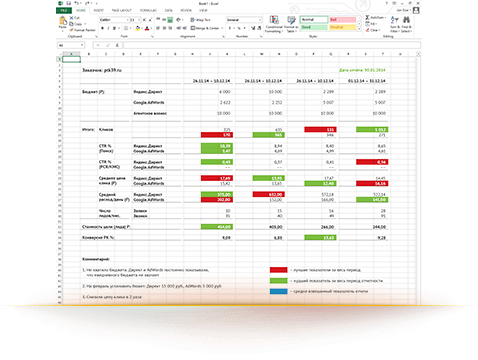This screenshot has width=478, height=360.
Task: Open Sort & Filter menu
Action: click(395, 24)
